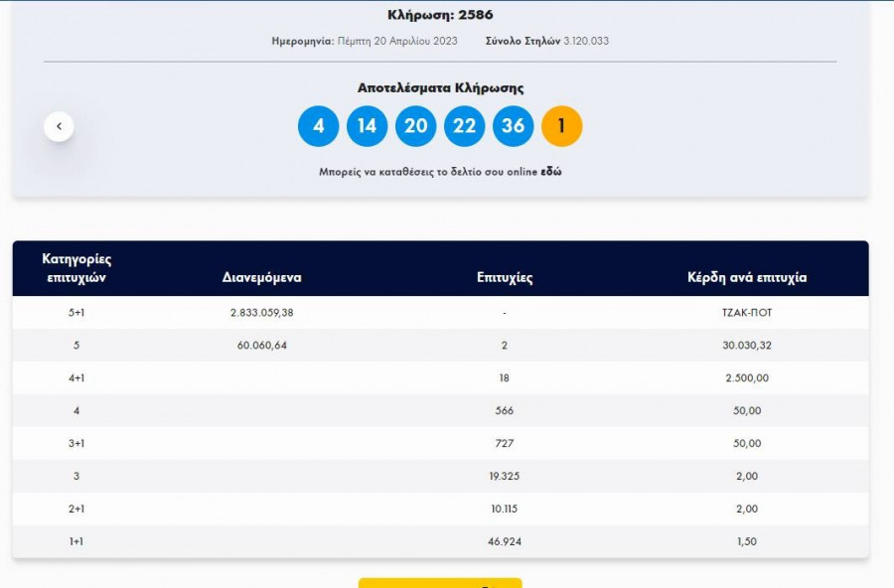Image resolution: width=894 pixels, height=588 pixels.
Task: Click the 30.030,32 winnings value
Action: [x=747, y=346]
